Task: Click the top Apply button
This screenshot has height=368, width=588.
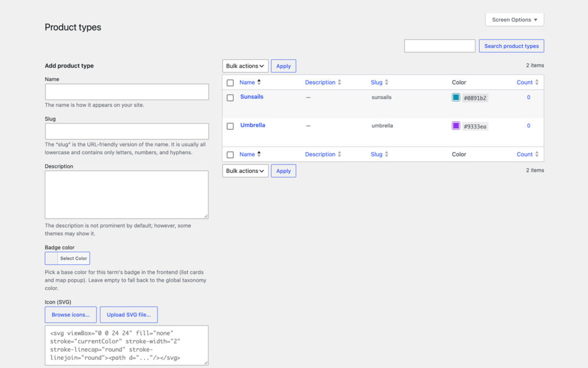Action: click(284, 66)
